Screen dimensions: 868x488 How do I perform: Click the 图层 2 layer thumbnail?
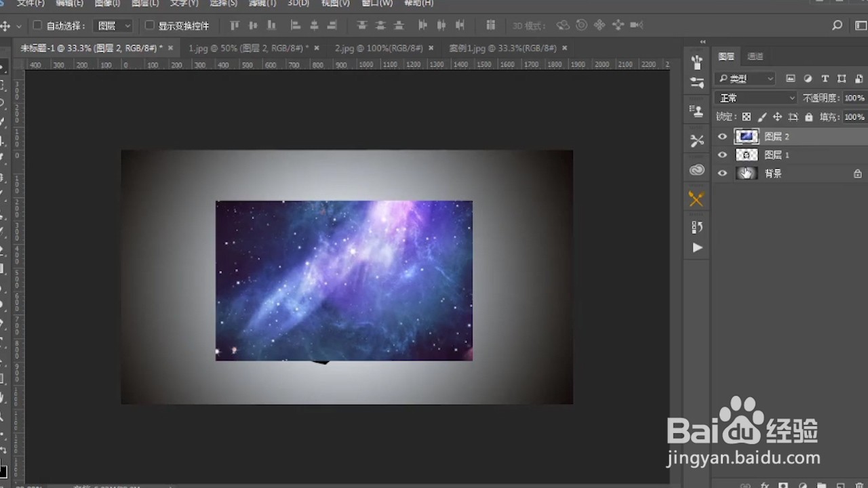pyautogui.click(x=747, y=136)
